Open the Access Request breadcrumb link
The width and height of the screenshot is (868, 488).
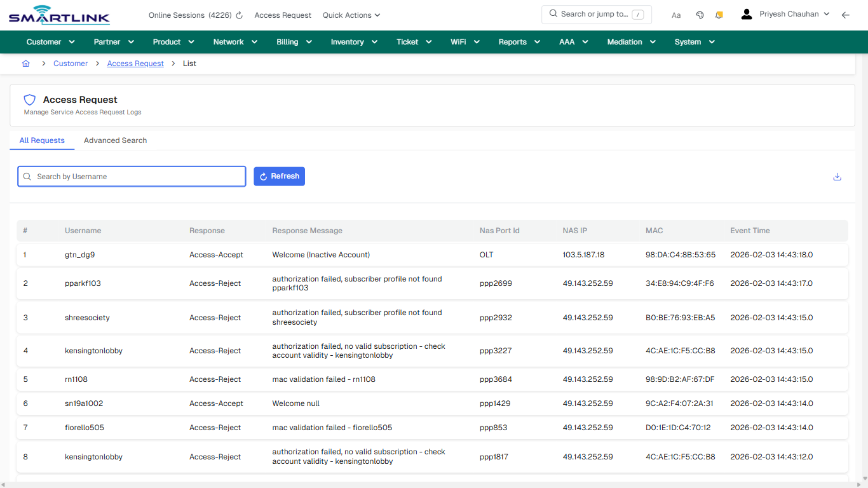click(x=135, y=64)
